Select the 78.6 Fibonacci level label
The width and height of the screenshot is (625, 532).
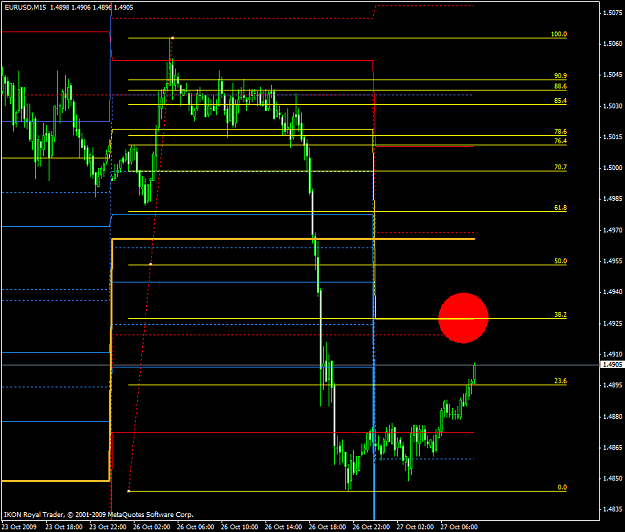tap(560, 132)
